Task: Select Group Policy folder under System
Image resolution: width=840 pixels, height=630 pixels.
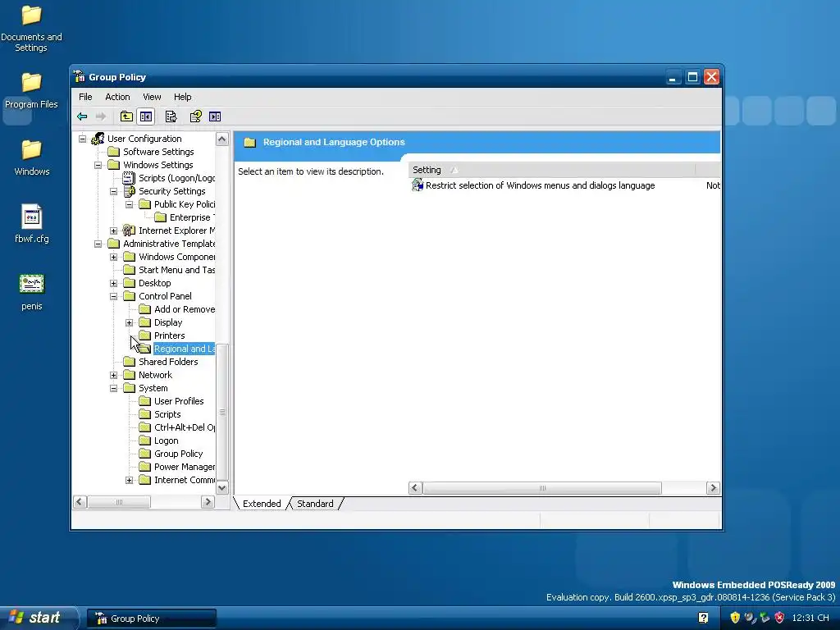Action: coord(178,454)
